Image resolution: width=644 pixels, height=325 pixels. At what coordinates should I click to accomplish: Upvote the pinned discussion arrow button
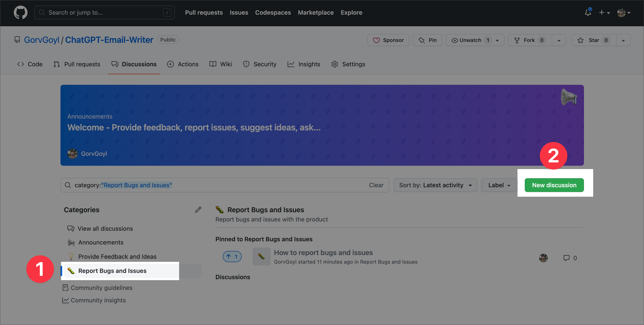click(x=232, y=257)
